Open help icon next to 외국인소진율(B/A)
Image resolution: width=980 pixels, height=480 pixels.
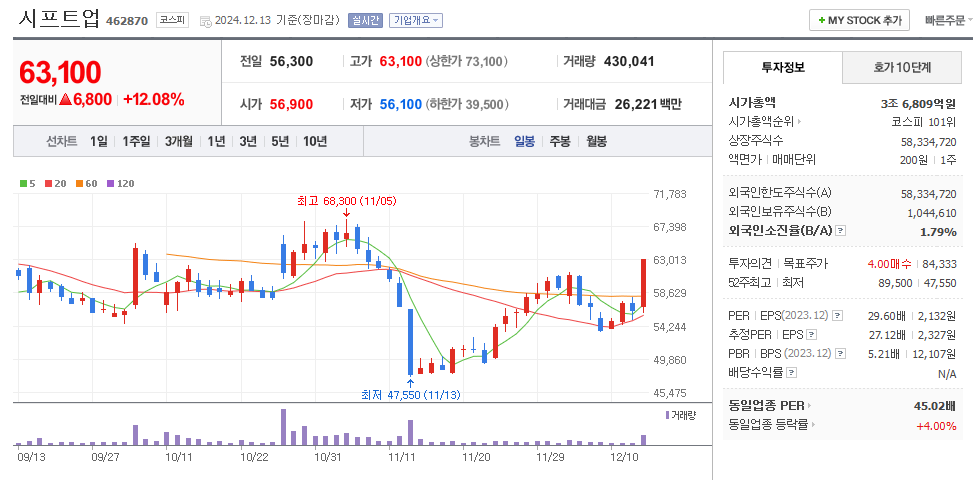click(x=841, y=231)
